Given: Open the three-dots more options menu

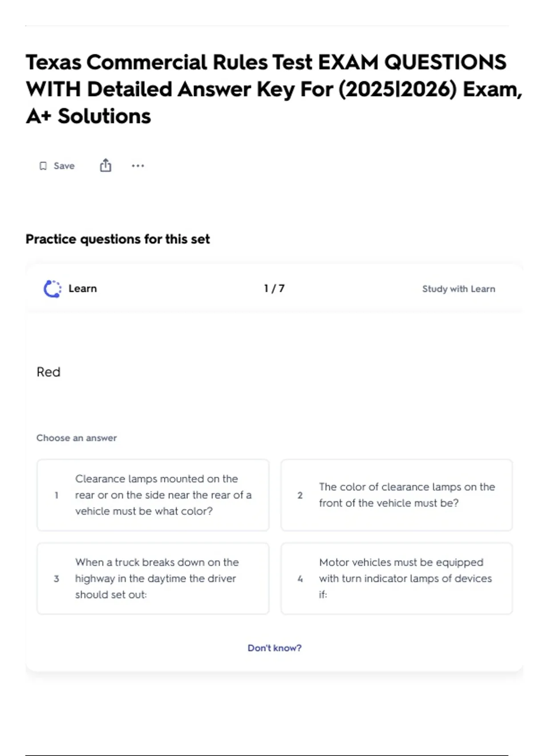Looking at the screenshot, I should pos(138,166).
